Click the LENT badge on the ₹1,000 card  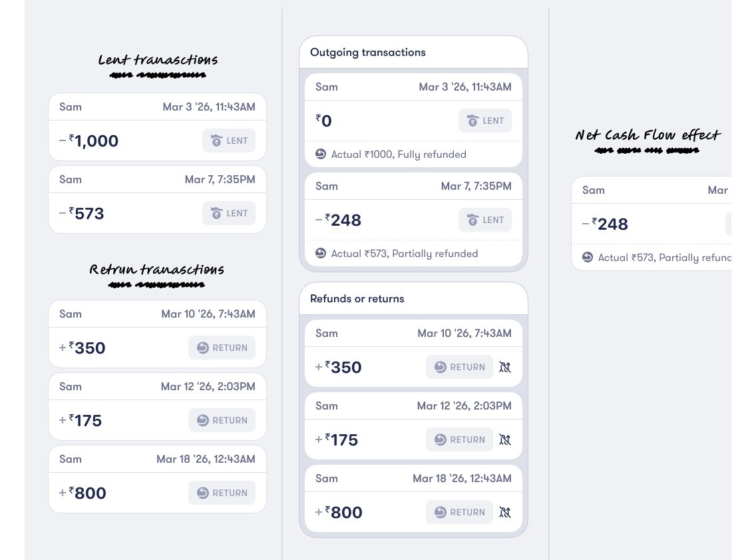229,140
